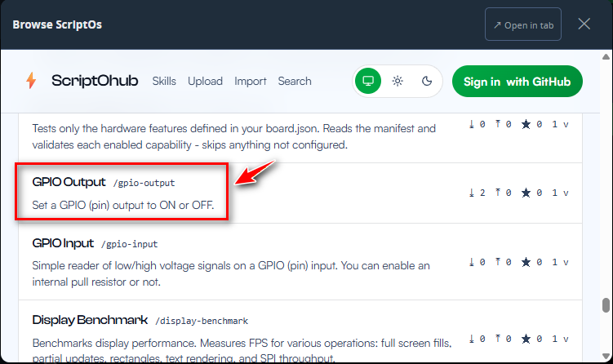
Task: Open the Display Benchmark script
Action: pos(90,320)
